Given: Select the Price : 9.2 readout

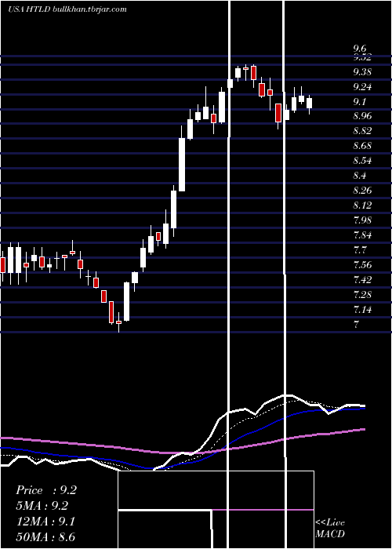Looking at the screenshot, I should point(45,490).
